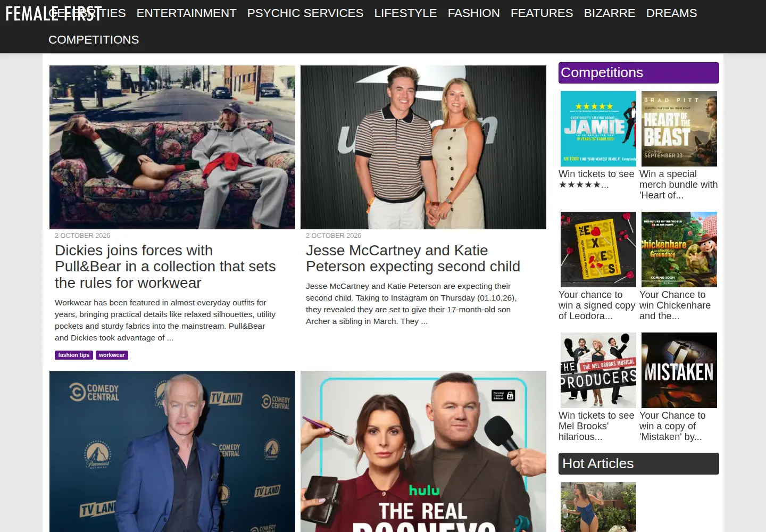
Task: Open the Chickenhare competition image
Action: tap(679, 250)
